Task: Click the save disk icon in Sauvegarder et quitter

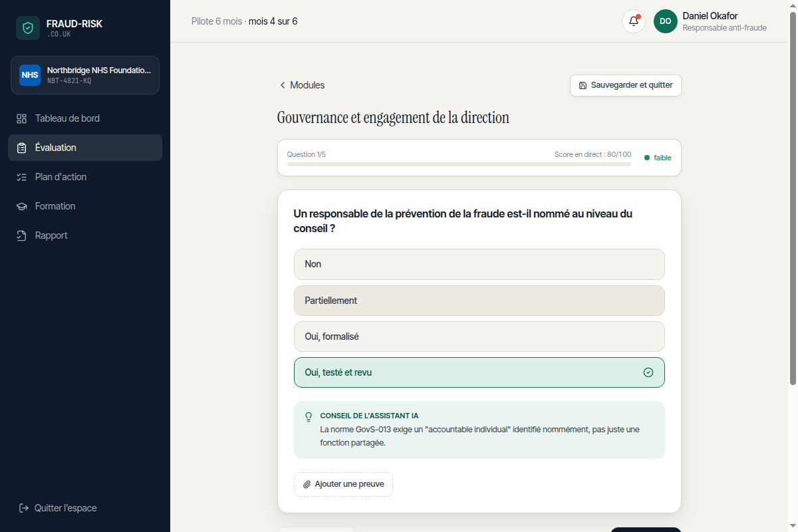Action: click(583, 85)
